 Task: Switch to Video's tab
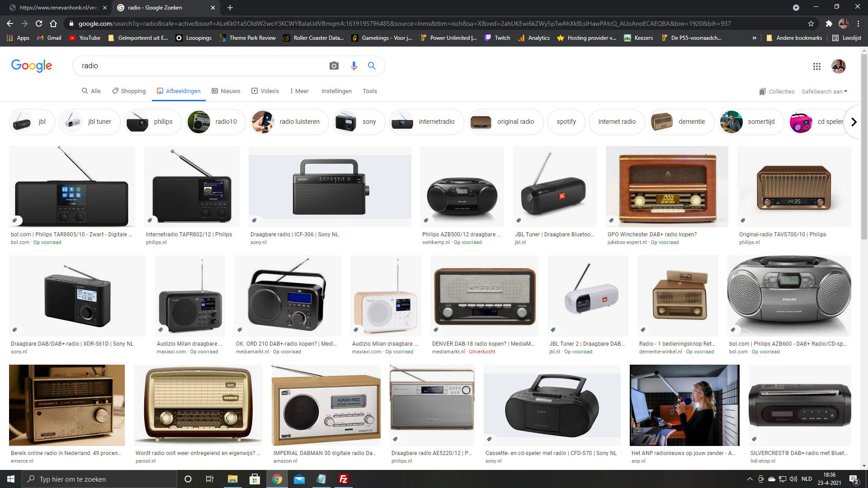click(265, 91)
